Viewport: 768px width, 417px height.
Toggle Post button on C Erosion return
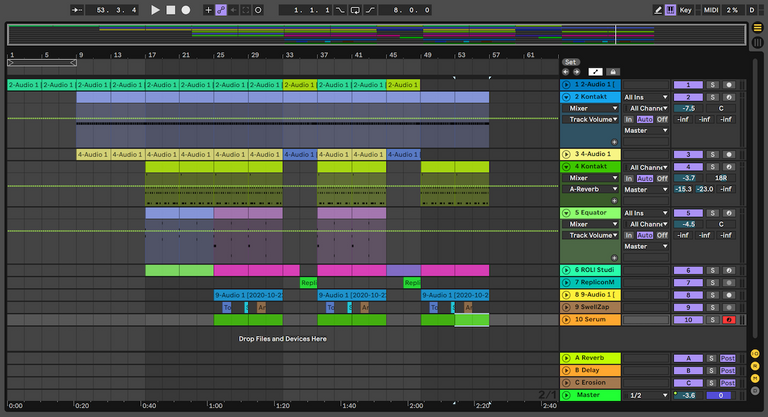click(728, 383)
